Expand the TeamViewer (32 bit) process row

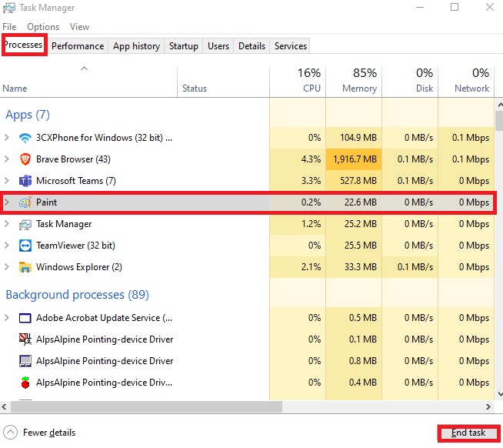[6, 246]
